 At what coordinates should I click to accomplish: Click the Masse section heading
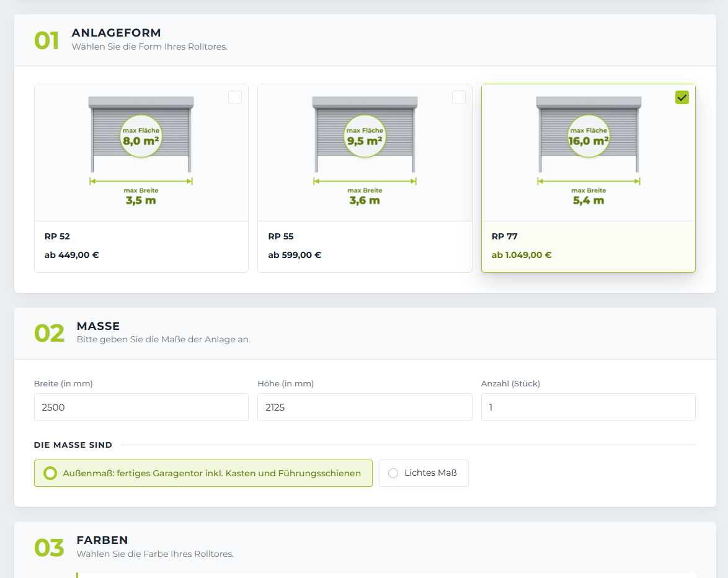[x=99, y=326]
